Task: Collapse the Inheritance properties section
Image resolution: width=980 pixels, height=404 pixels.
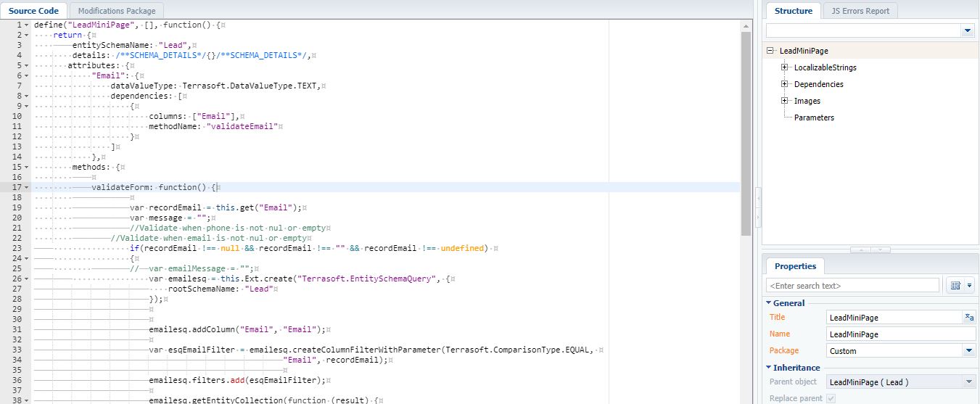Action: click(770, 368)
